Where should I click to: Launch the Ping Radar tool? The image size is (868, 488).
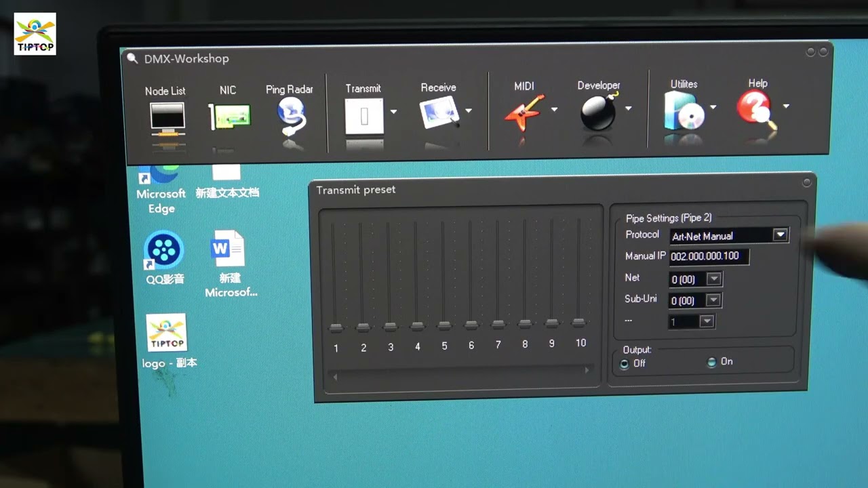point(293,117)
